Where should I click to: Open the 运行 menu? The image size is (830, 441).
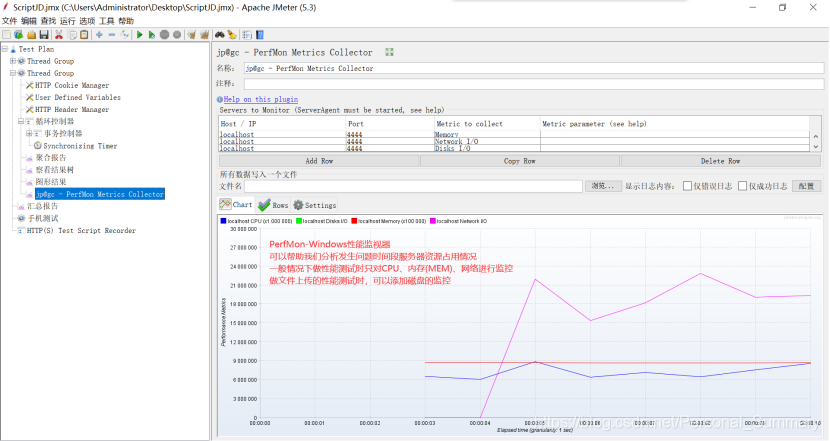[x=68, y=21]
